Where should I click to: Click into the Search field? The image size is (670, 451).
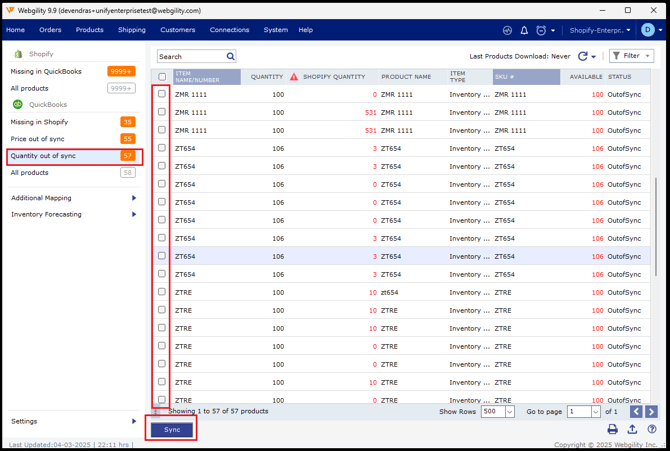(x=190, y=57)
